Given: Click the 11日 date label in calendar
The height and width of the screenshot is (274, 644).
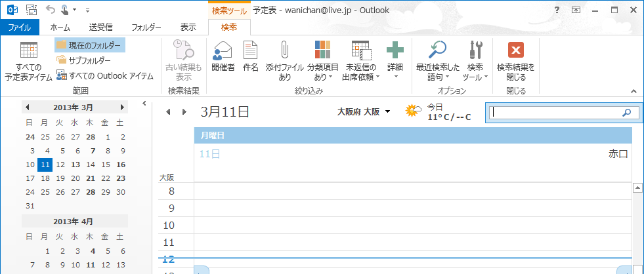Looking at the screenshot, I should point(210,154).
